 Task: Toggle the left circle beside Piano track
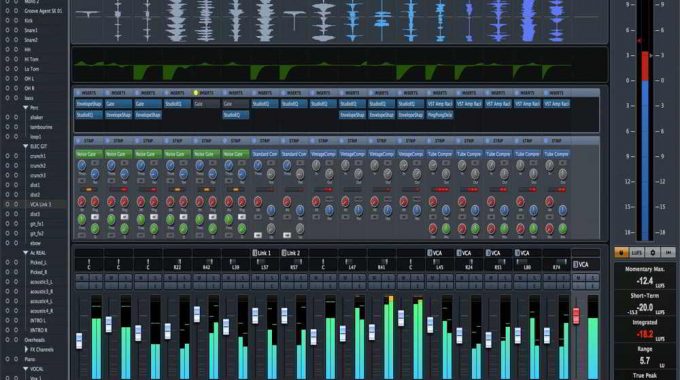tap(7, 359)
